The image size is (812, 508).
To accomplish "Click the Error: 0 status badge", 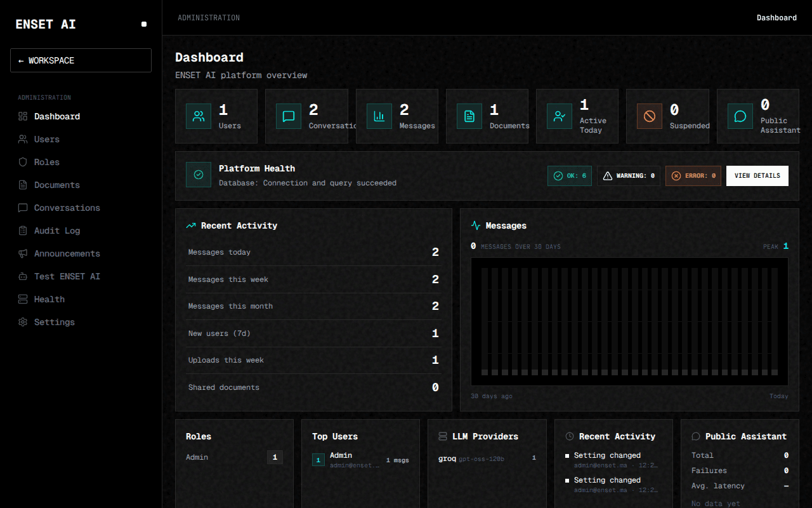I will [693, 176].
